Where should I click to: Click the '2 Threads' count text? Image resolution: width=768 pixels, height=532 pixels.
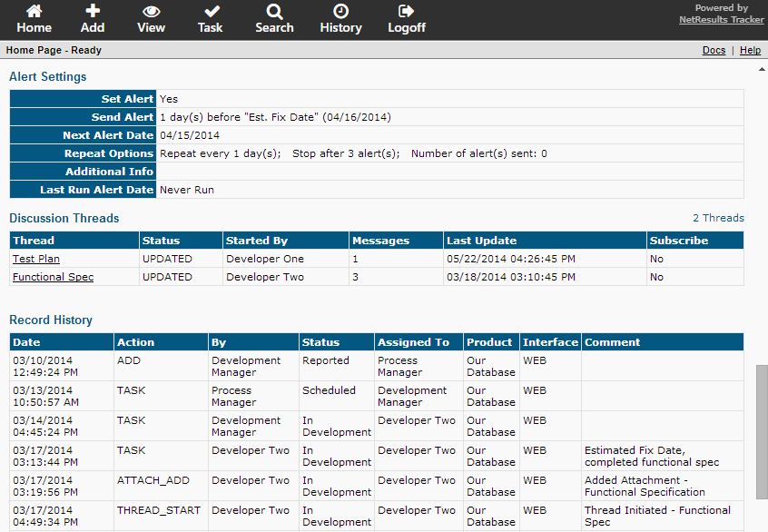(718, 218)
